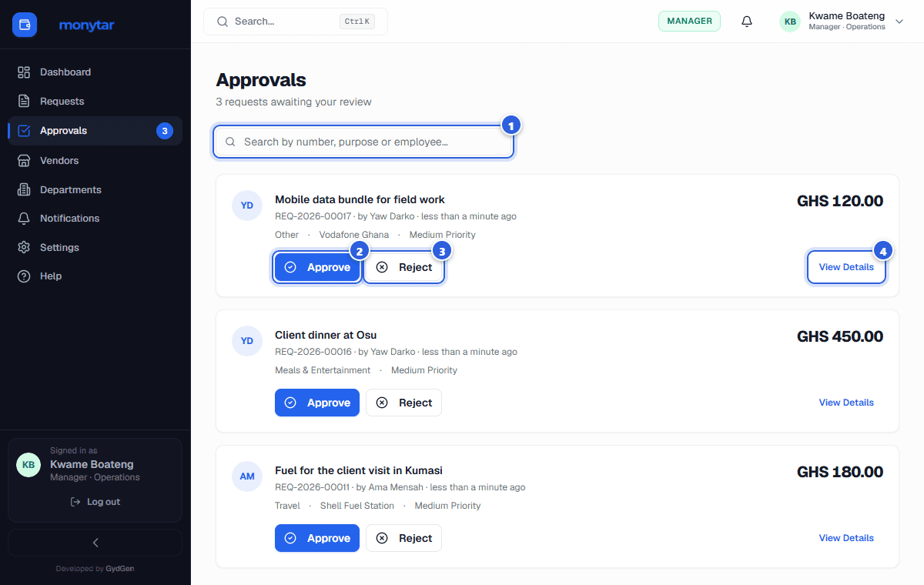Reject the Client dinner at Osu request

pyautogui.click(x=403, y=403)
